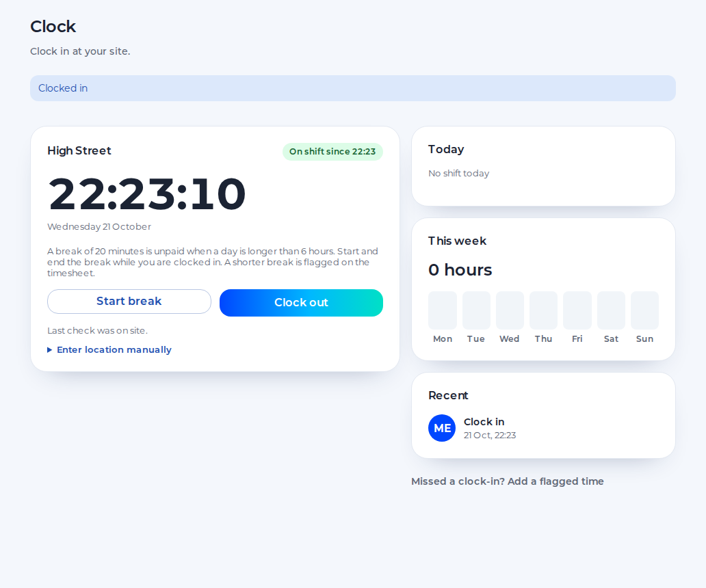Click Last check was on site text
Image resolution: width=706 pixels, height=588 pixels.
pyautogui.click(x=97, y=331)
